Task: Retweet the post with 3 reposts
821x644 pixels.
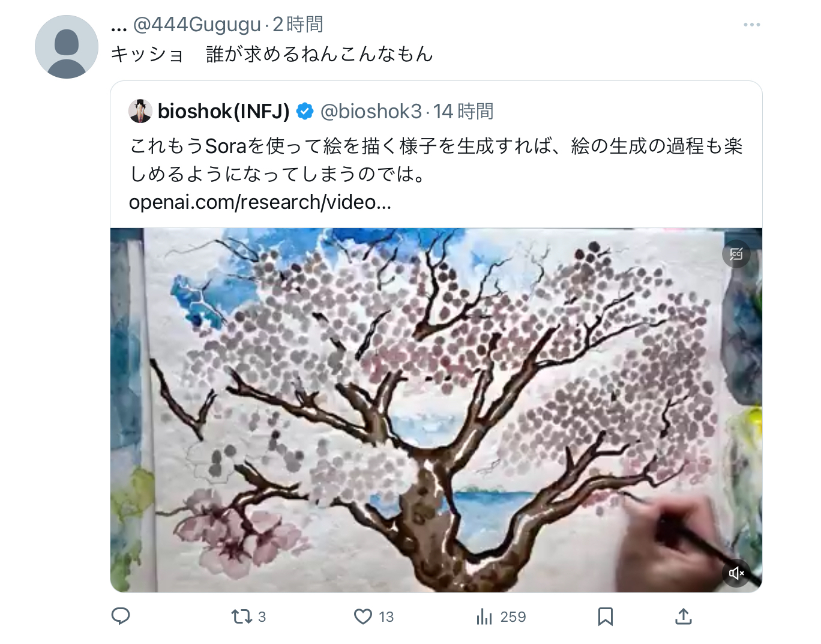Action: click(248, 616)
